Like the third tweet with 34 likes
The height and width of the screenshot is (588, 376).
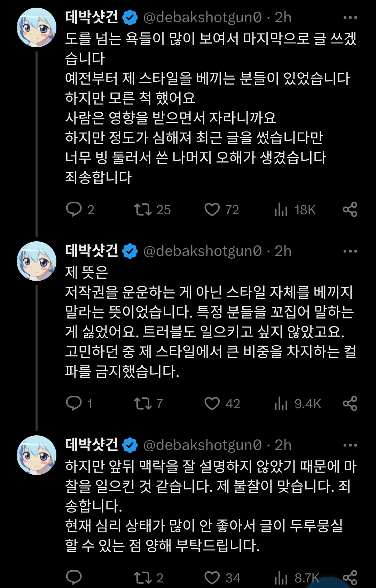click(x=212, y=577)
